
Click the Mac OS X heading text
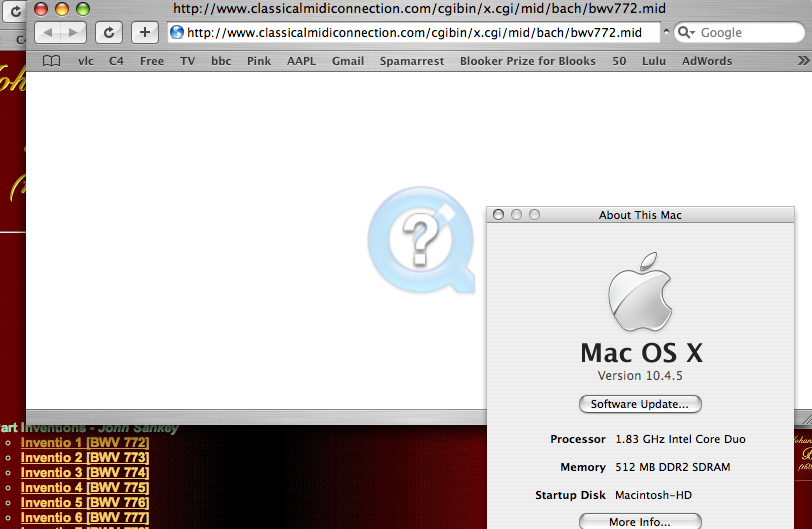click(641, 353)
